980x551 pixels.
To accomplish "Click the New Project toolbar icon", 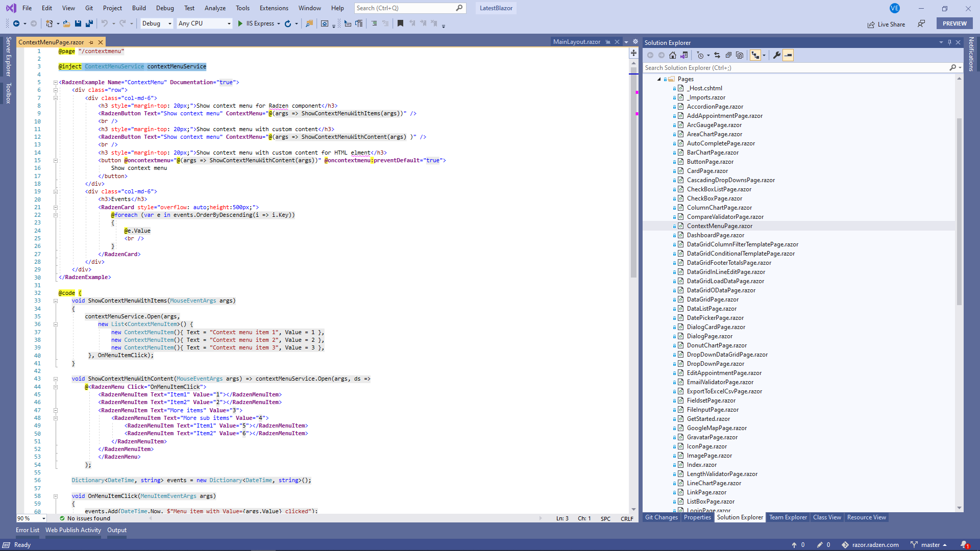I will point(49,23).
